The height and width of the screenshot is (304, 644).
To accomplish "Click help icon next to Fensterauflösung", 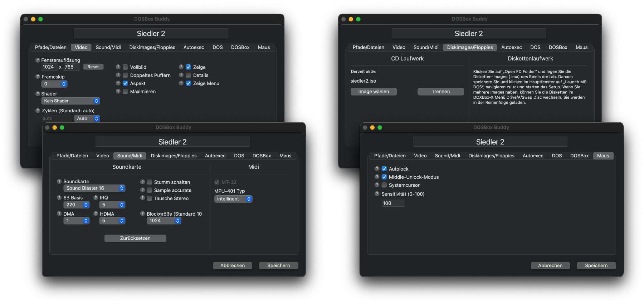I will (x=38, y=60).
